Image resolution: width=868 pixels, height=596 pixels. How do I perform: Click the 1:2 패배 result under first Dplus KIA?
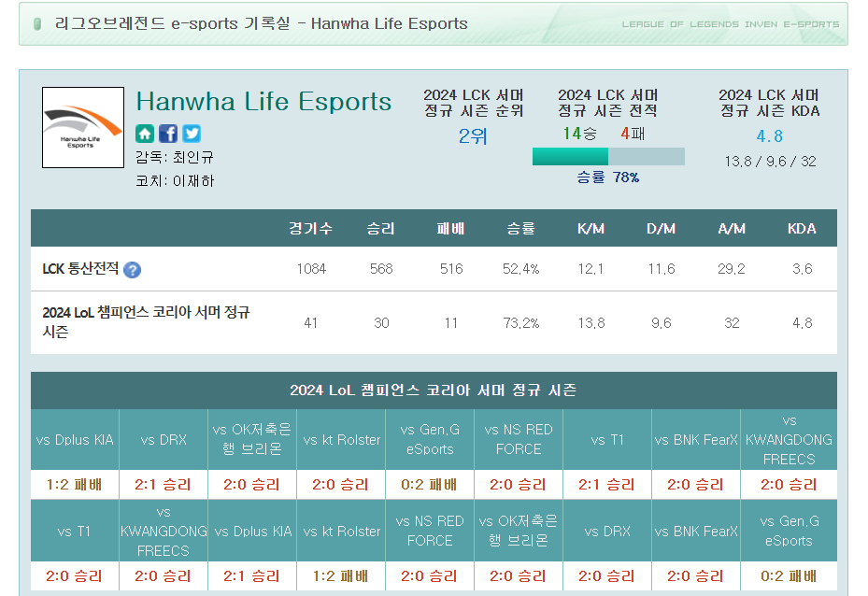[x=75, y=485]
